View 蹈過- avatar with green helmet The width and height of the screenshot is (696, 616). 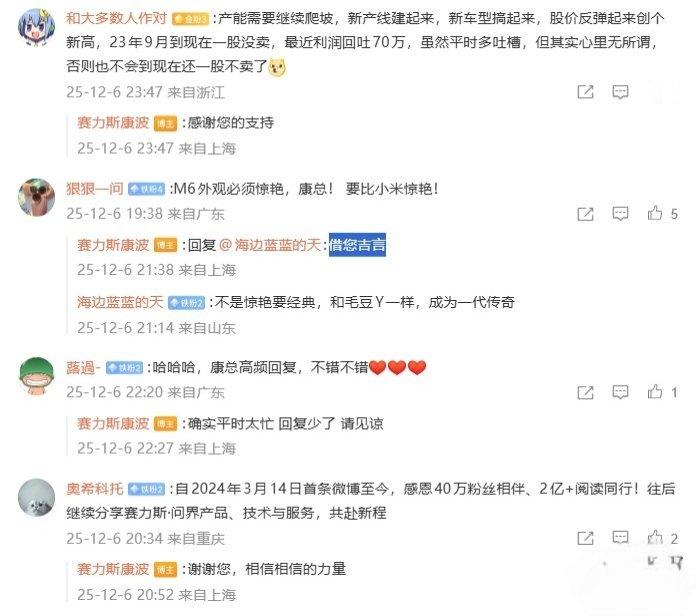(36, 376)
